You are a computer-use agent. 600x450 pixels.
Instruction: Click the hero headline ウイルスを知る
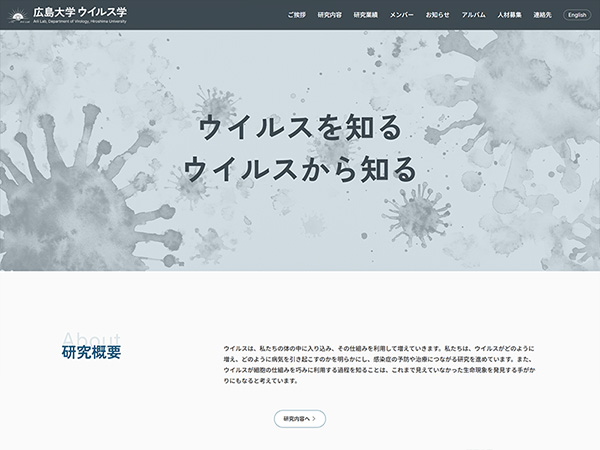[x=300, y=127]
